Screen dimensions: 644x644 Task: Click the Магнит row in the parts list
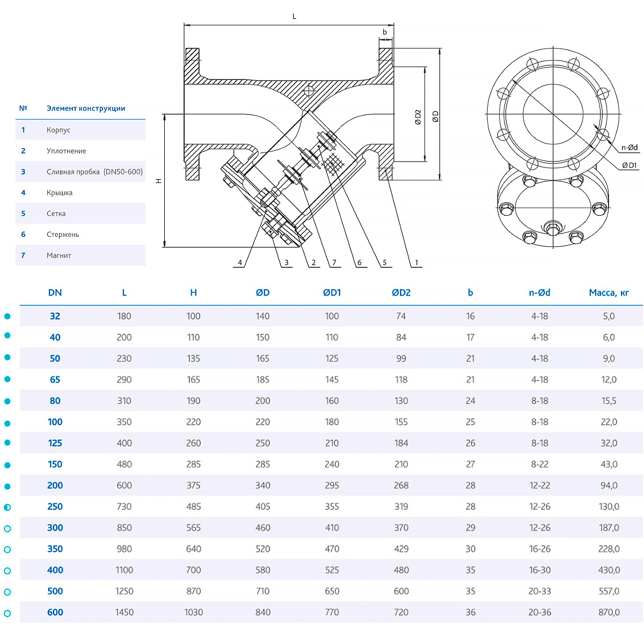59,255
